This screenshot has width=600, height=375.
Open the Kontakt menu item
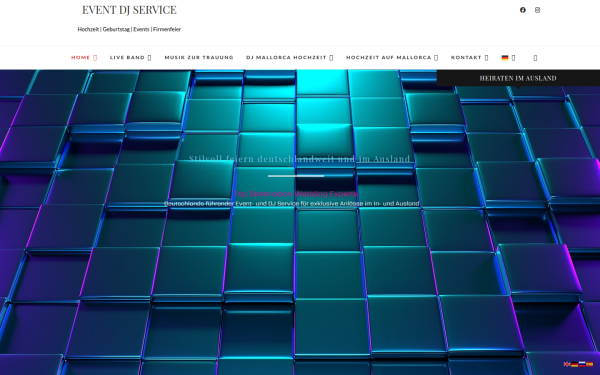click(466, 57)
